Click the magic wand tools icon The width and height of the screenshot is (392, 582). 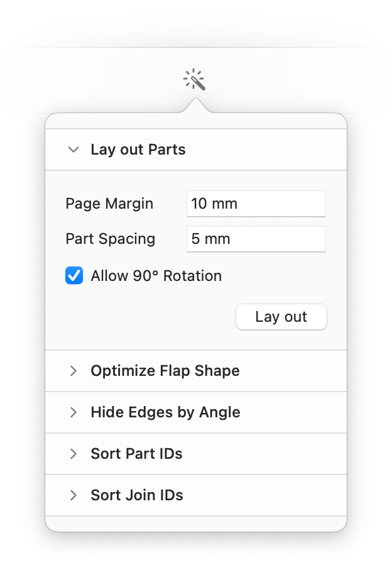pos(195,80)
